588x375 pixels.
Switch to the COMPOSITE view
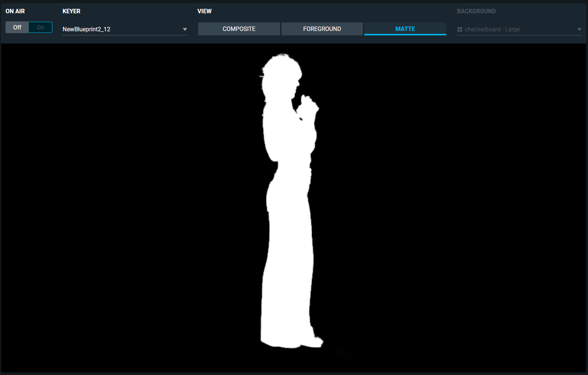pyautogui.click(x=239, y=29)
